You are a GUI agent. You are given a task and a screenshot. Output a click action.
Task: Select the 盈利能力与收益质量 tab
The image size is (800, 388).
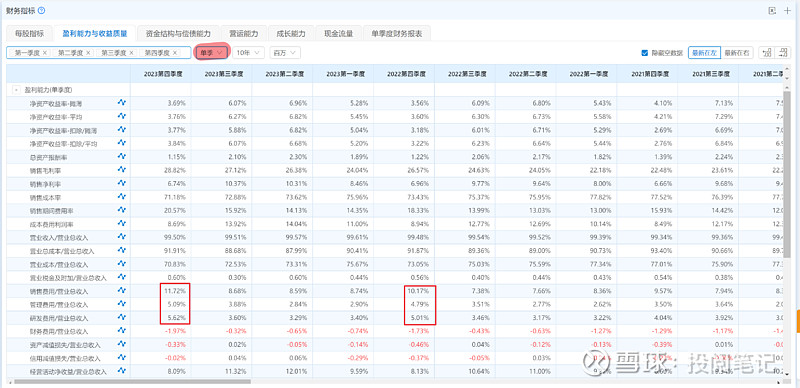pos(95,34)
